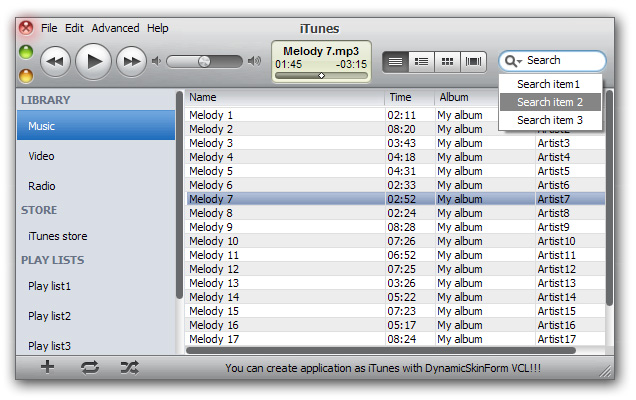This screenshot has height=400, width=636.
Task: Click the loud volume speaker icon
Action: tap(254, 61)
